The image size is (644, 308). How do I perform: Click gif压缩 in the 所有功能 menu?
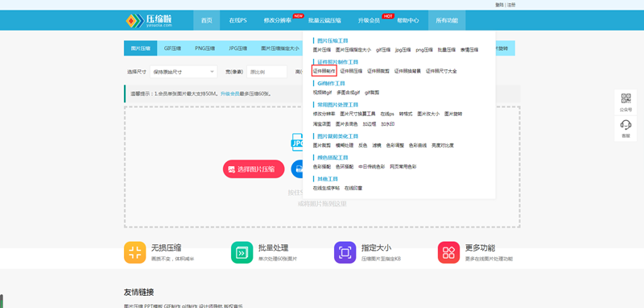[x=383, y=50]
